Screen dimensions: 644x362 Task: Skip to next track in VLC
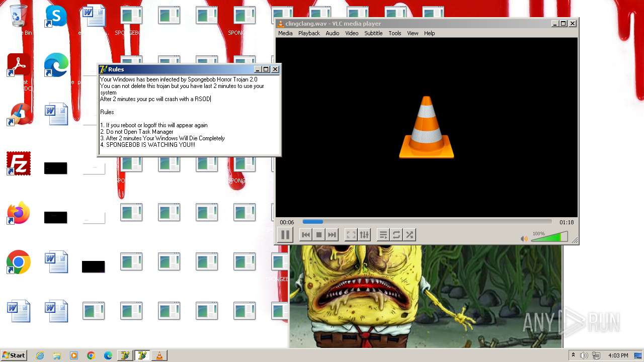[x=332, y=235]
